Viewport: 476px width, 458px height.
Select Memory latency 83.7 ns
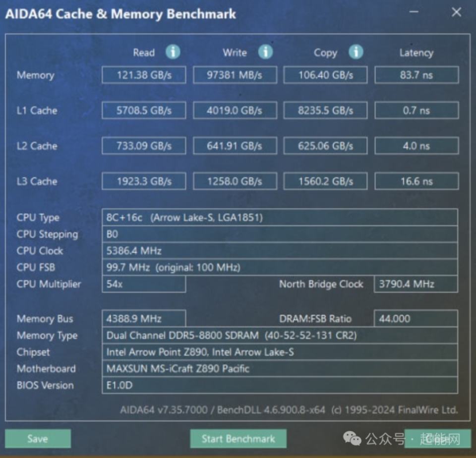(x=416, y=75)
